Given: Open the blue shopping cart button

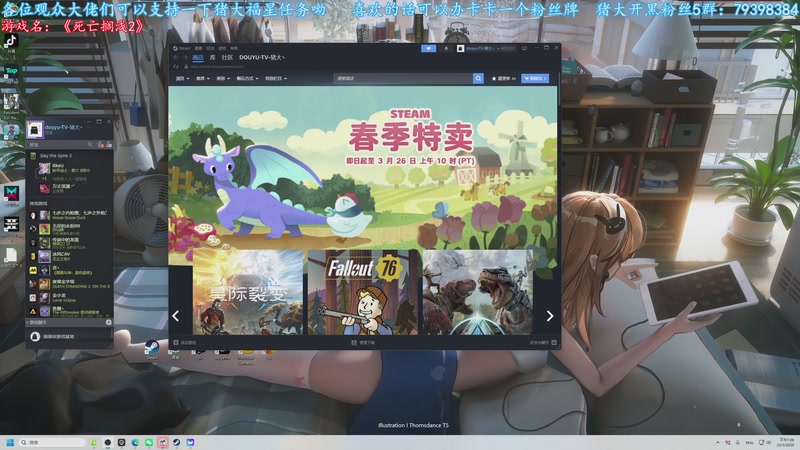Looking at the screenshot, I should coord(535,79).
